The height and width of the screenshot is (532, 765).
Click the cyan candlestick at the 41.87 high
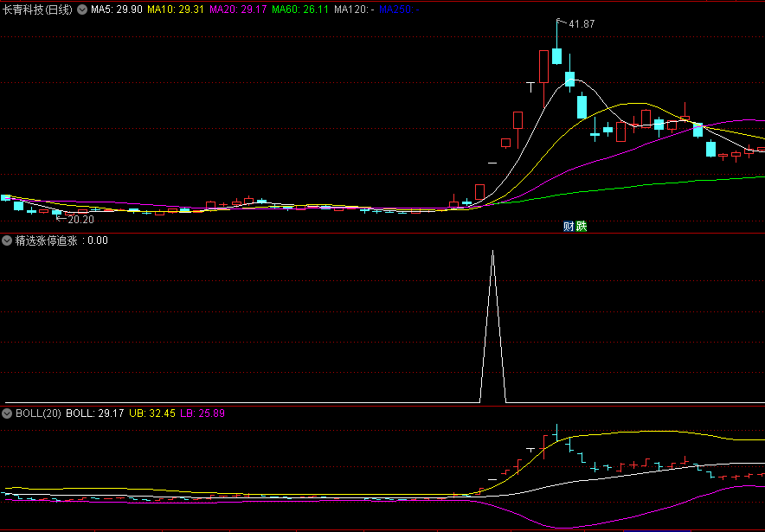556,55
